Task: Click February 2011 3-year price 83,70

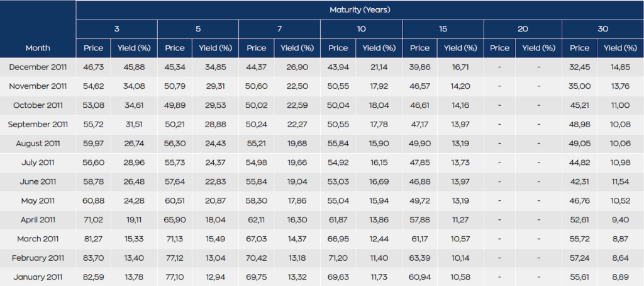Action: [93, 258]
